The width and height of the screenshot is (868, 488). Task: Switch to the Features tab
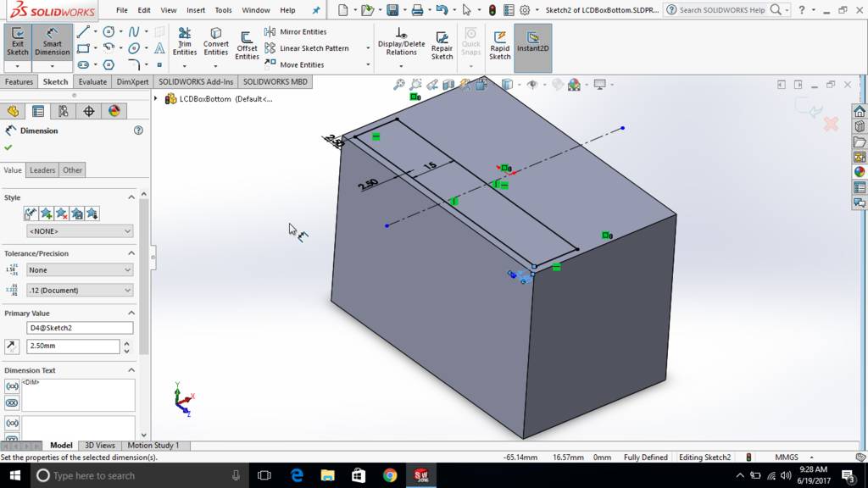click(19, 82)
